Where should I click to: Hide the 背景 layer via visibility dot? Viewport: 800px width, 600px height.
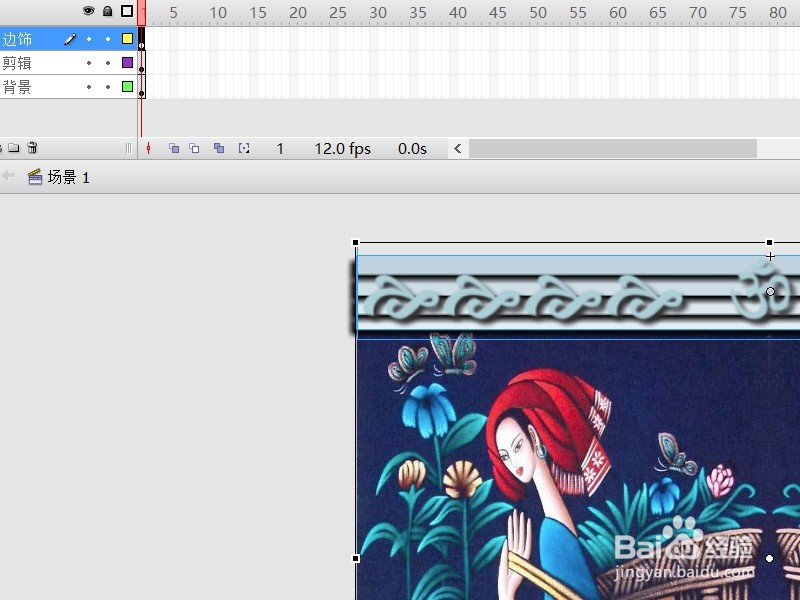(x=89, y=87)
